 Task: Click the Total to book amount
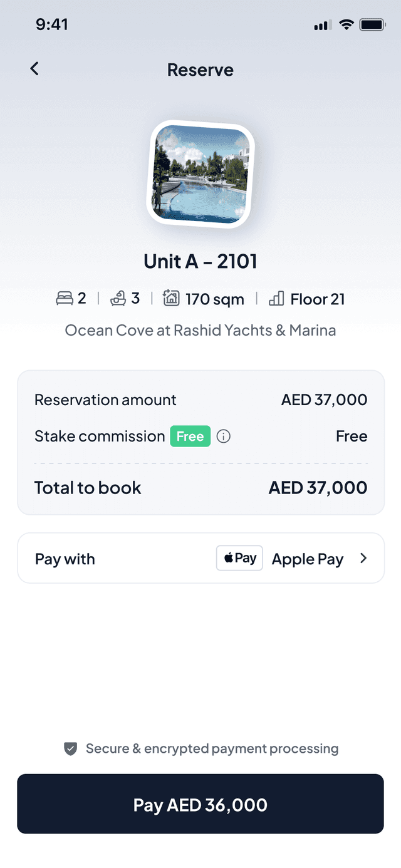click(318, 488)
